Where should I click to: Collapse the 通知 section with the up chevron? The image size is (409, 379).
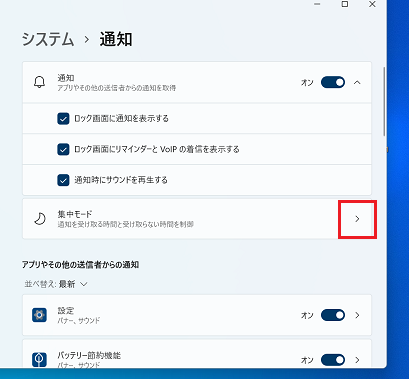tap(357, 82)
